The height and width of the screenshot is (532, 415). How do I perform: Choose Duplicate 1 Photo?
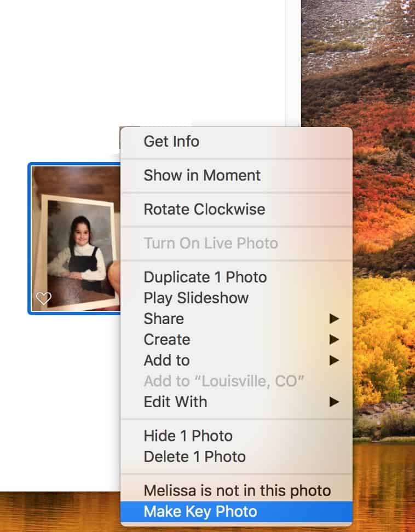point(205,277)
